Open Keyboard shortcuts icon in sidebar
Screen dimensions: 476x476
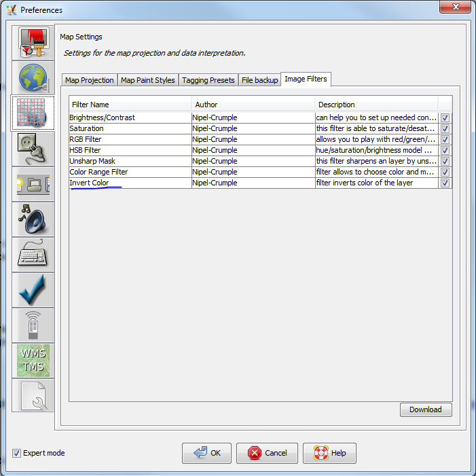33,254
